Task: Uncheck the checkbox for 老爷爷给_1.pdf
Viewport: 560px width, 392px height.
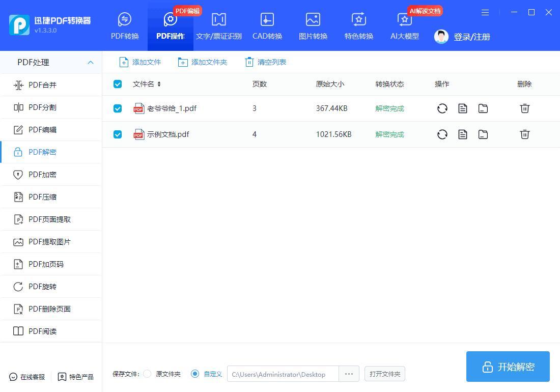Action: pos(118,108)
